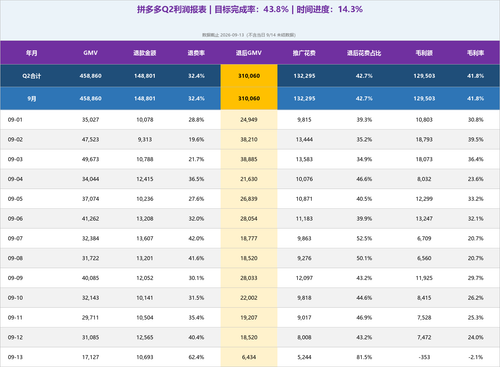Click promotion cost 12,097

(x=304, y=278)
